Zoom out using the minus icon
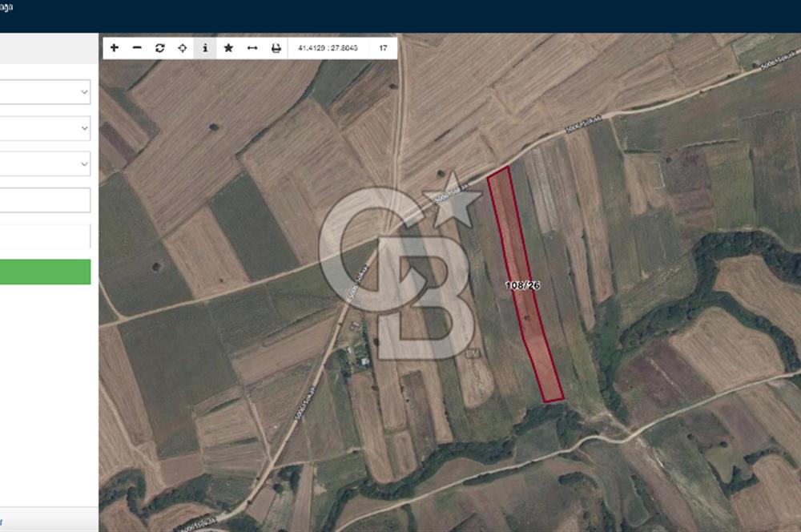This screenshot has height=532, width=801. (137, 48)
